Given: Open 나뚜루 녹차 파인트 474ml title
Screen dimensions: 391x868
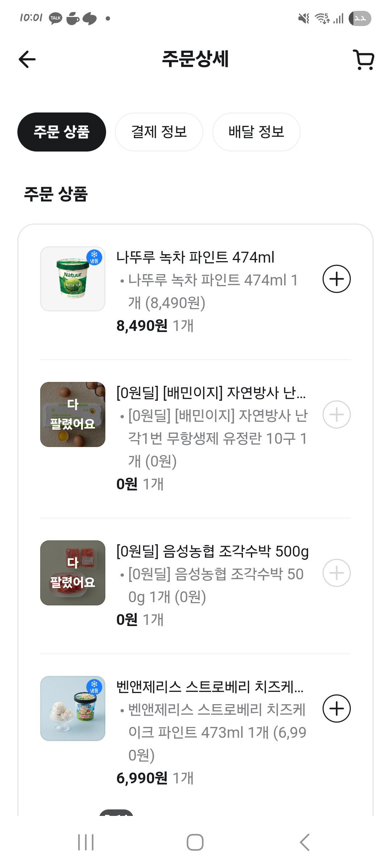Looking at the screenshot, I should click(x=195, y=257).
